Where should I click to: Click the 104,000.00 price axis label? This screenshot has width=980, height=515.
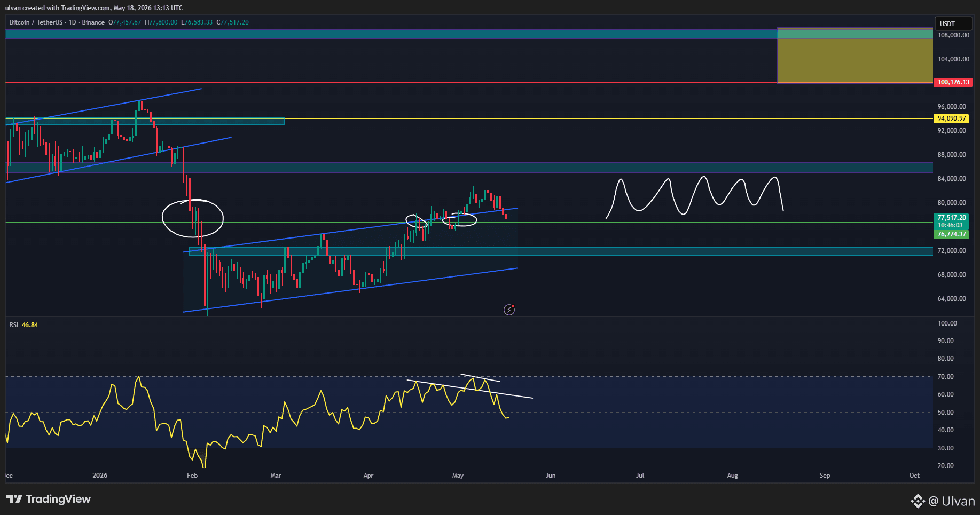pyautogui.click(x=953, y=59)
